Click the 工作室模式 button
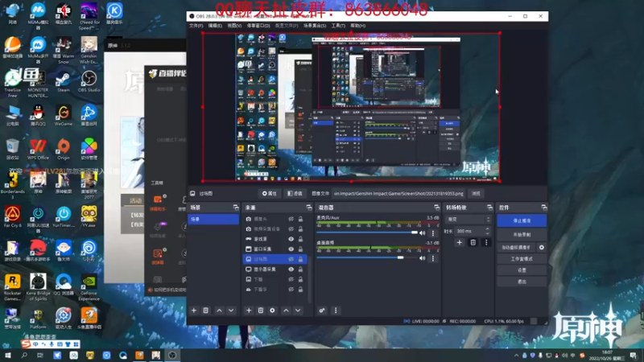Screen dimensions: 644x362 pyautogui.click(x=522, y=259)
